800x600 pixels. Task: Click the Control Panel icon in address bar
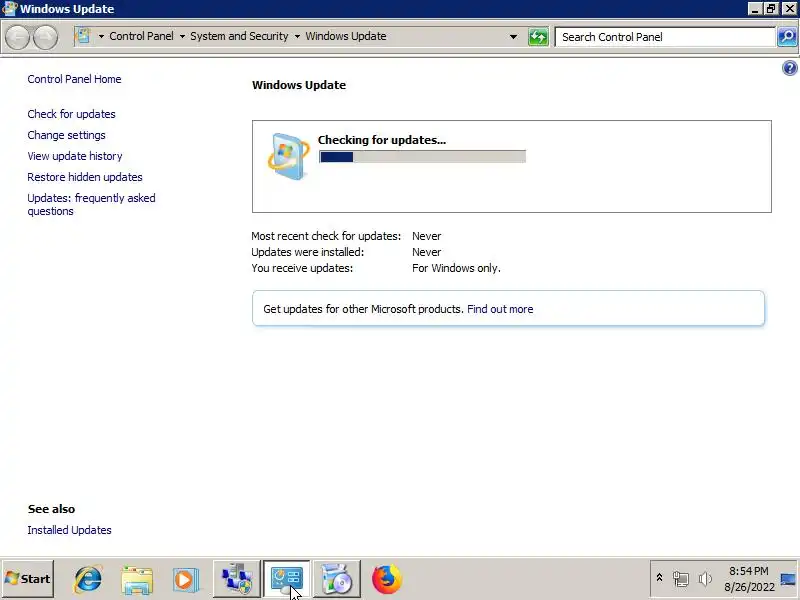[x=83, y=36]
